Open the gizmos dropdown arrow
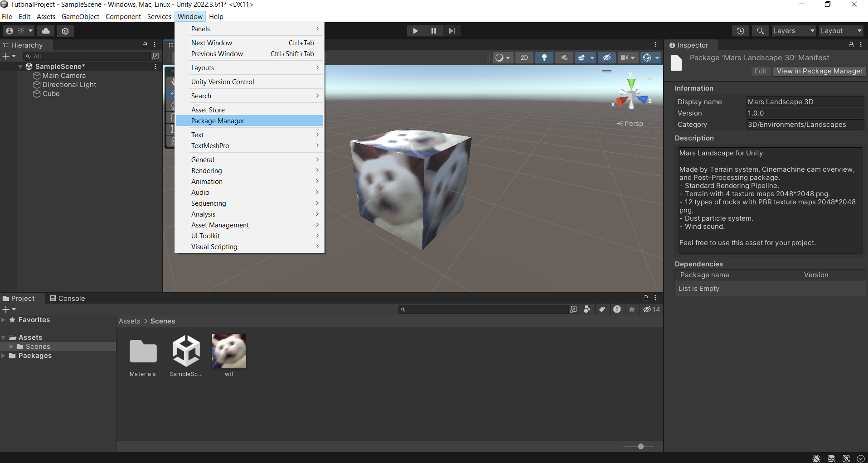This screenshot has width=868, height=463. point(657,58)
